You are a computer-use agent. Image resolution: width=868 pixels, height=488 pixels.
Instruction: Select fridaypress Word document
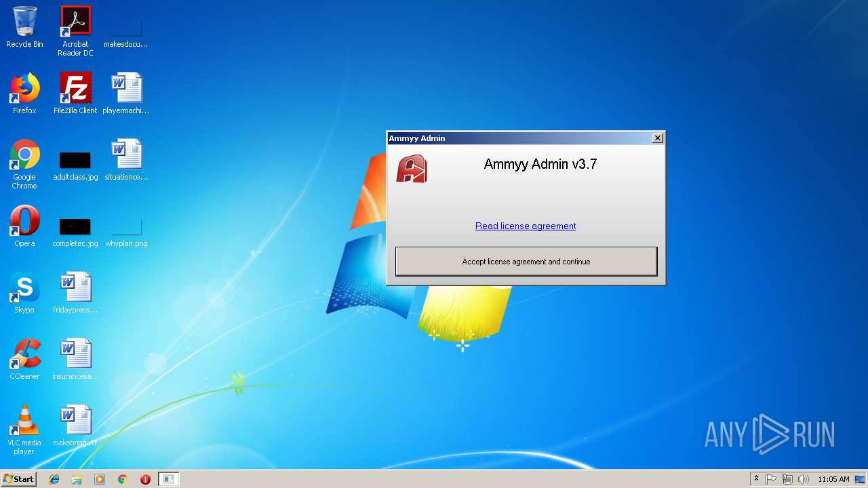point(75,293)
